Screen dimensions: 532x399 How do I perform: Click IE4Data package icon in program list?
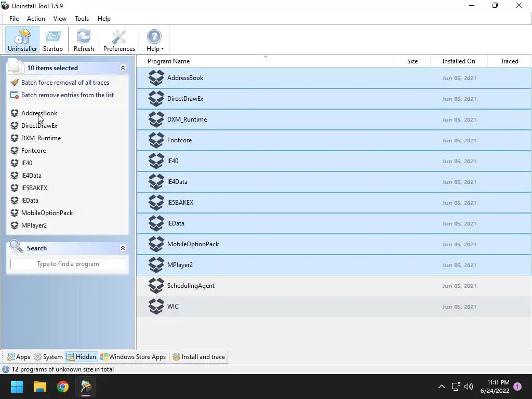(x=156, y=182)
